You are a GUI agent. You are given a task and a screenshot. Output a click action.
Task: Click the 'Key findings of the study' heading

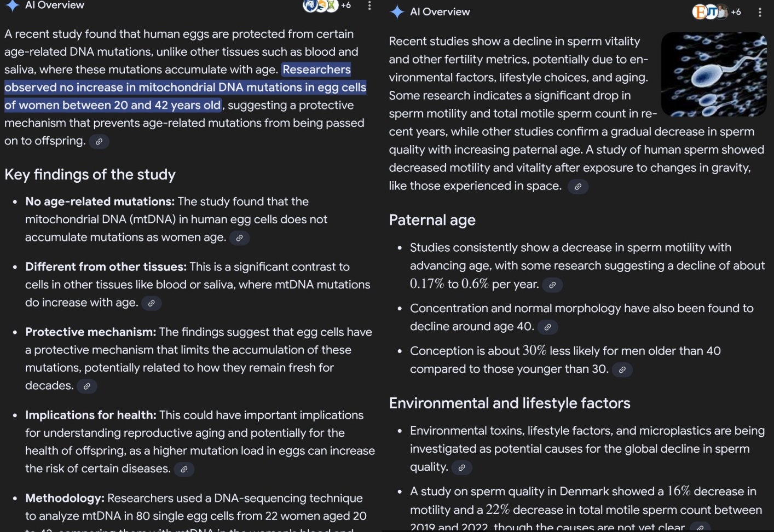click(90, 175)
